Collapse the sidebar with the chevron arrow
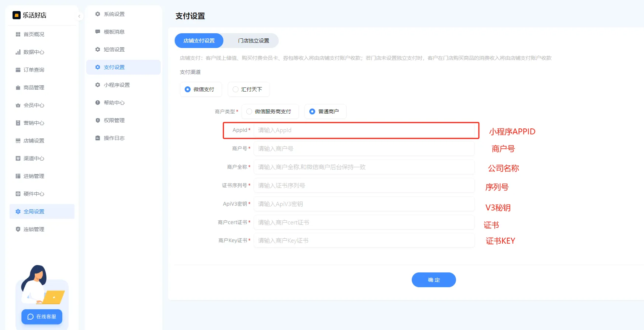Screen dimensions: 644x330 click(x=79, y=16)
